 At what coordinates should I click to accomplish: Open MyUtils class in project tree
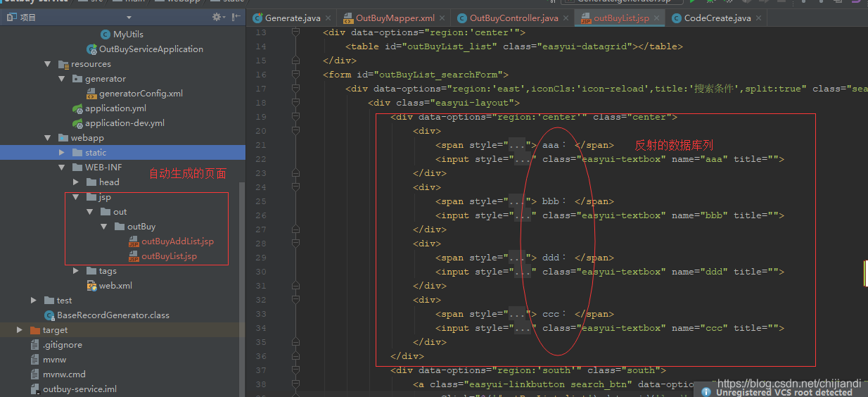tap(128, 34)
